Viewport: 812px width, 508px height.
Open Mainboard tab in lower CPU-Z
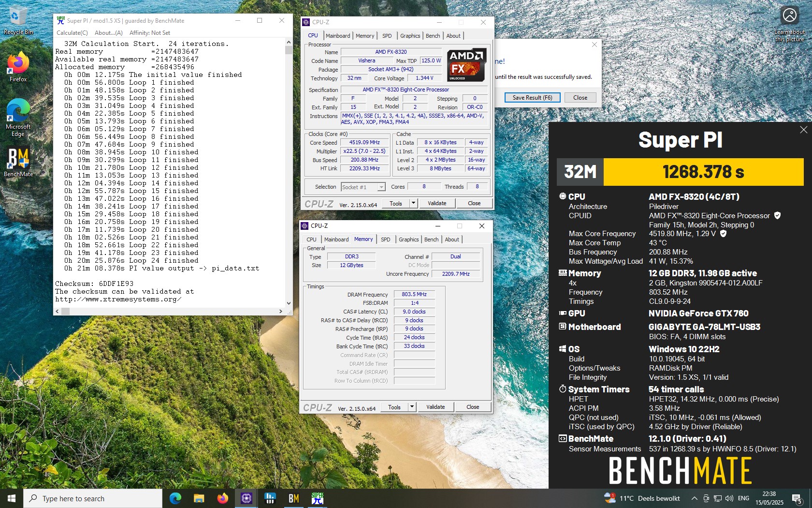pyautogui.click(x=336, y=239)
